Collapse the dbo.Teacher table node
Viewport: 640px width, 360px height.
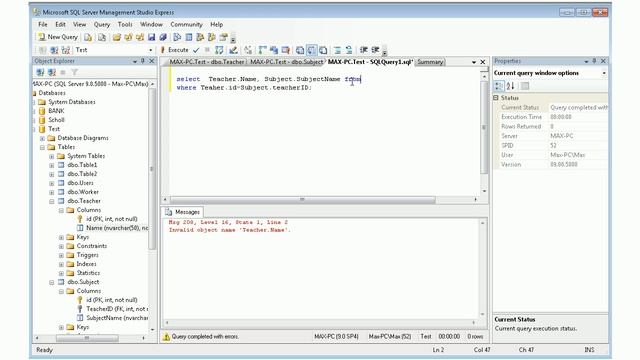52,201
